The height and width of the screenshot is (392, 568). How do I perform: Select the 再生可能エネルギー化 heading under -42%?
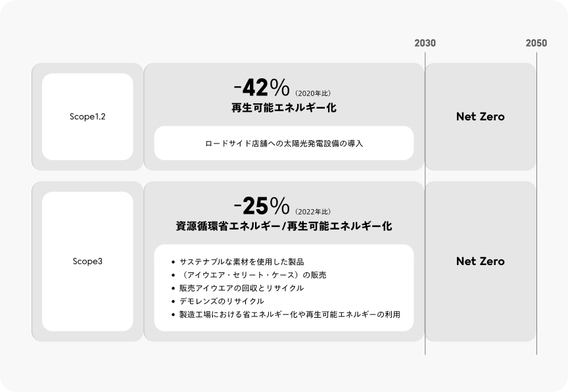283,107
